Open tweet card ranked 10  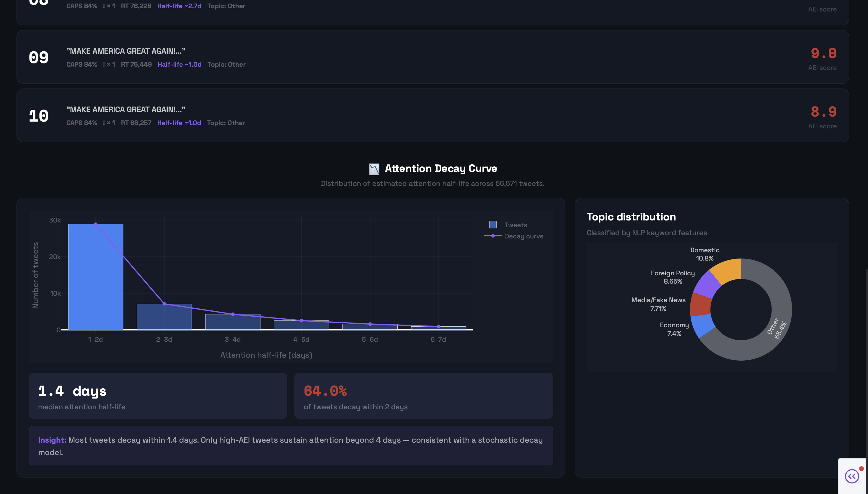(x=433, y=115)
